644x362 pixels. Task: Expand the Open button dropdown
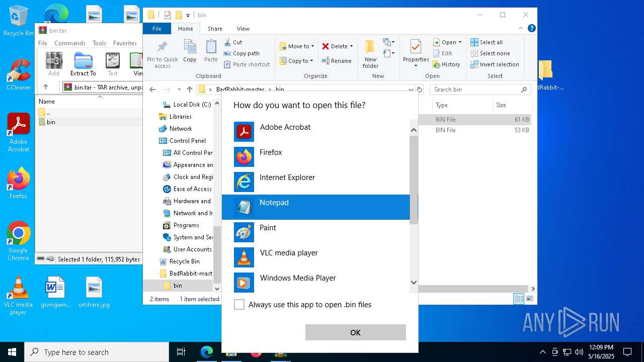point(460,42)
